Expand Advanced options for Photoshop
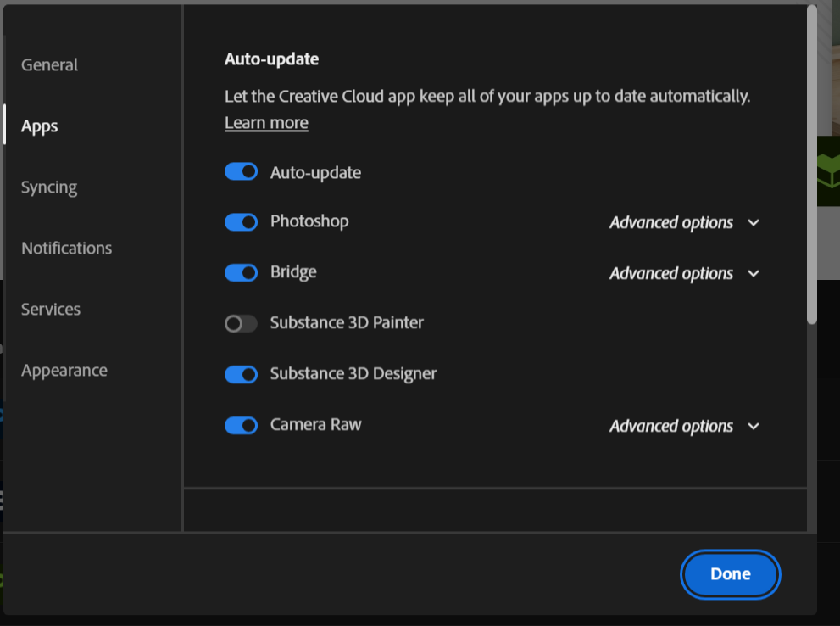This screenshot has height=626, width=840. coord(754,222)
